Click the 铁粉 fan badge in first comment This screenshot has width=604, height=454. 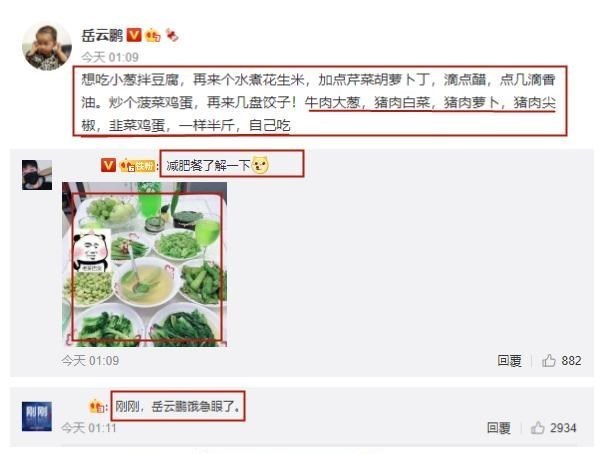pos(138,166)
